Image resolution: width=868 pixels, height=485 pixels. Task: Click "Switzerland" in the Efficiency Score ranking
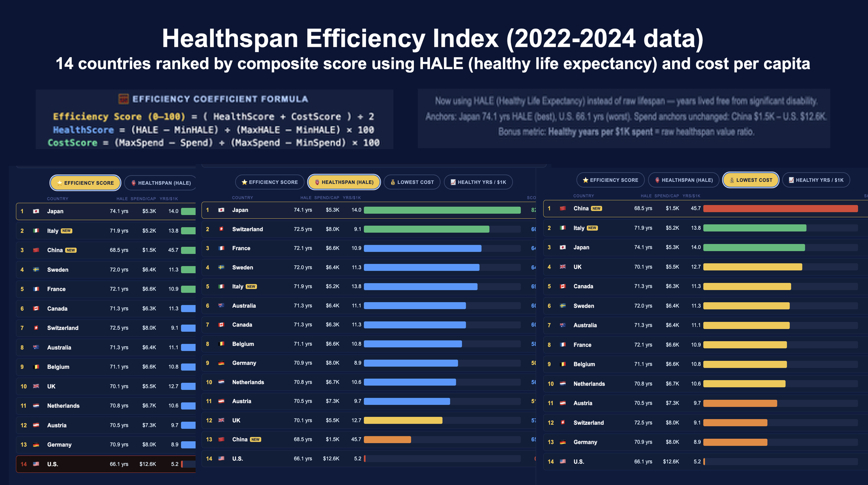pos(63,328)
